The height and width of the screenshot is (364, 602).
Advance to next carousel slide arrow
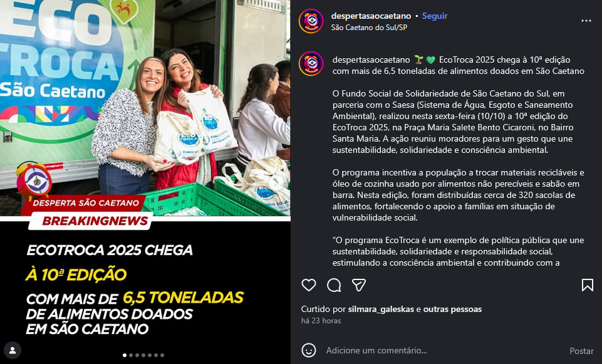(276, 182)
